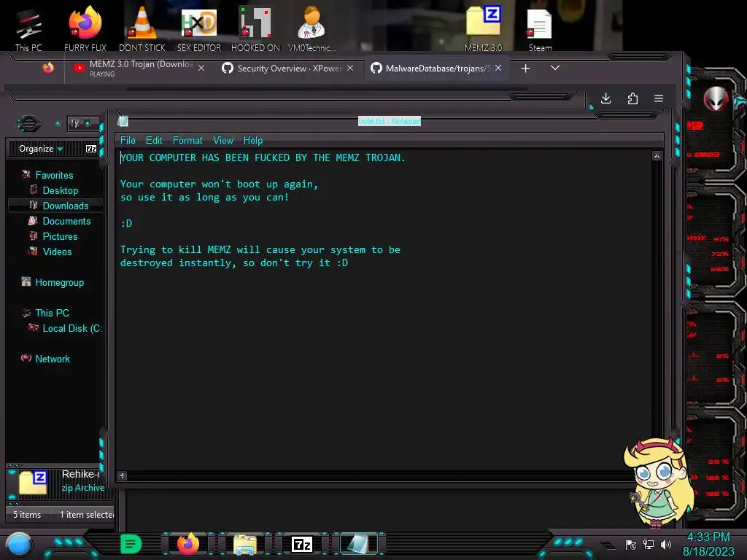Viewport: 747px width, 560px height.
Task: Open the FURRY FUX Firefox shortcut
Action: coord(85,27)
